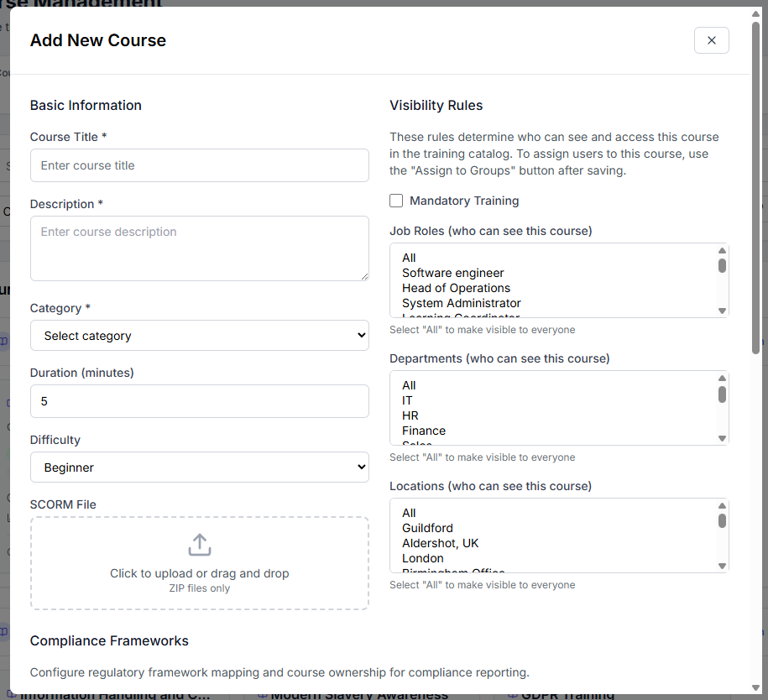Select "System Administrator" job role
768x700 pixels.
(460, 303)
